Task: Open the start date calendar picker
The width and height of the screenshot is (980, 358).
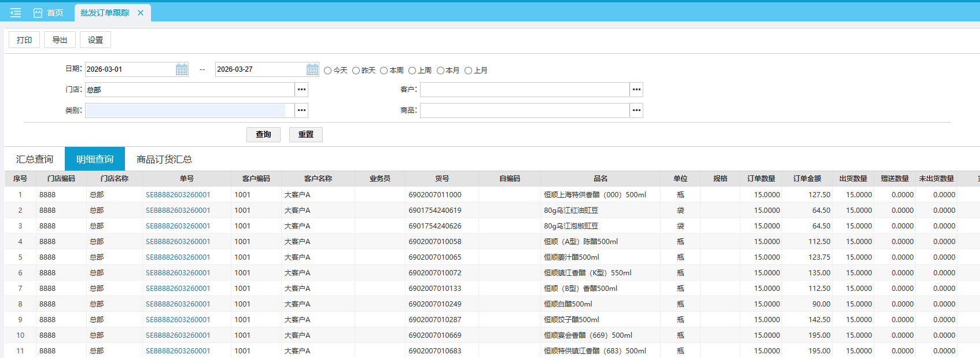Action: (x=182, y=70)
